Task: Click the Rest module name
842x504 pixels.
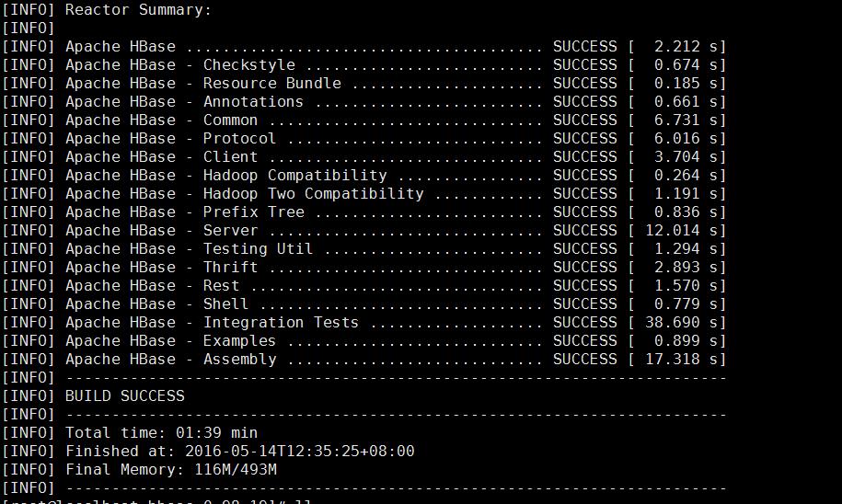Action: point(221,285)
